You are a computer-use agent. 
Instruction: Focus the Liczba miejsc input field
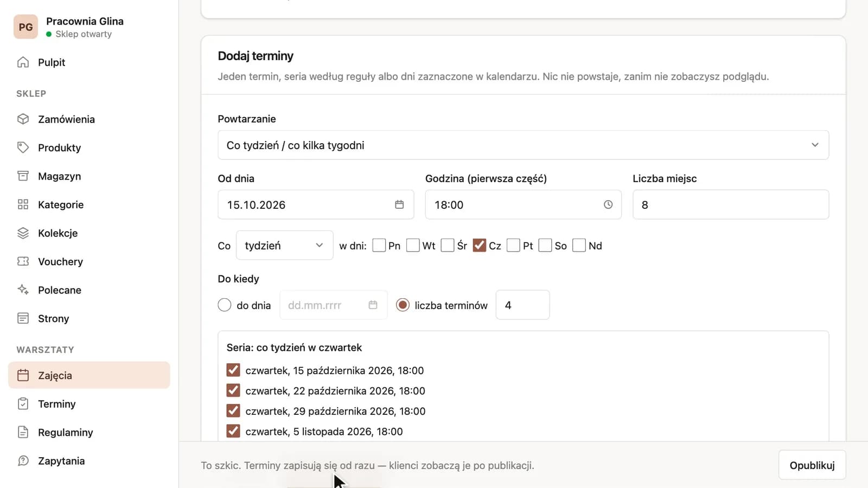[x=731, y=204]
